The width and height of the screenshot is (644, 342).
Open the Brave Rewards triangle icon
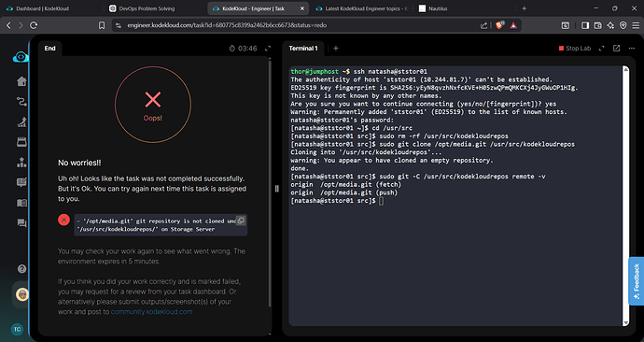click(513, 25)
